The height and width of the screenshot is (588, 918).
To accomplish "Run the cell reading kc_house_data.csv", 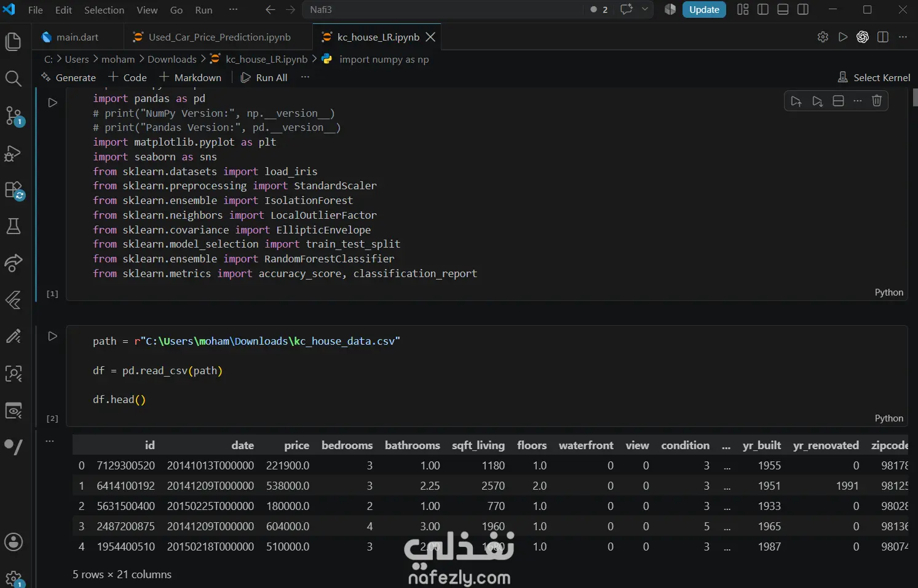I will [53, 336].
